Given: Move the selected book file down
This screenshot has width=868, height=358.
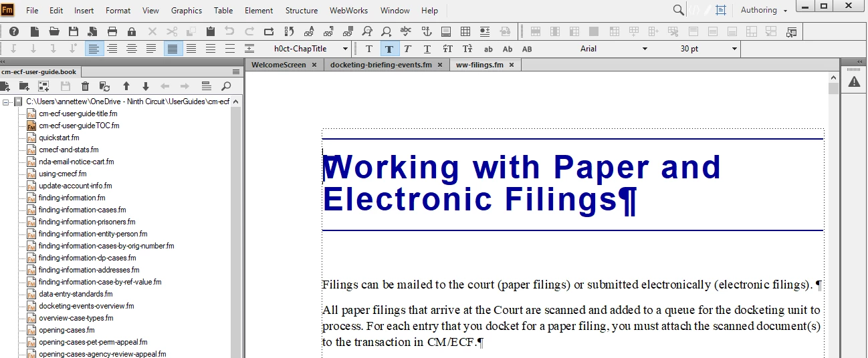Looking at the screenshot, I should [146, 86].
